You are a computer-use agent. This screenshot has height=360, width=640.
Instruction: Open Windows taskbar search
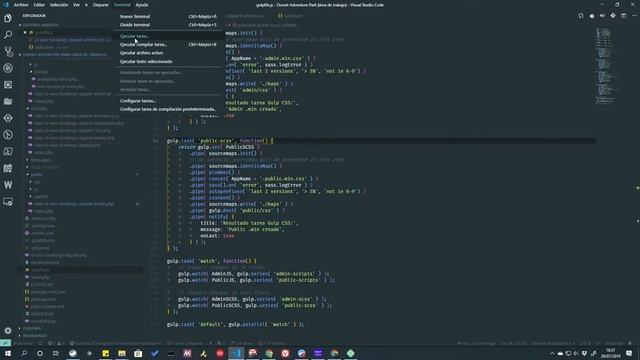24,353
